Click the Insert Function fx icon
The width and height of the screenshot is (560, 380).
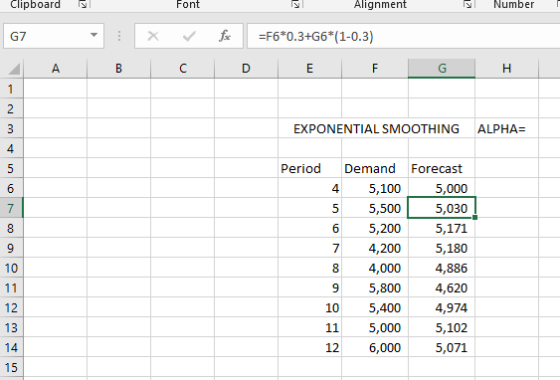click(x=225, y=36)
